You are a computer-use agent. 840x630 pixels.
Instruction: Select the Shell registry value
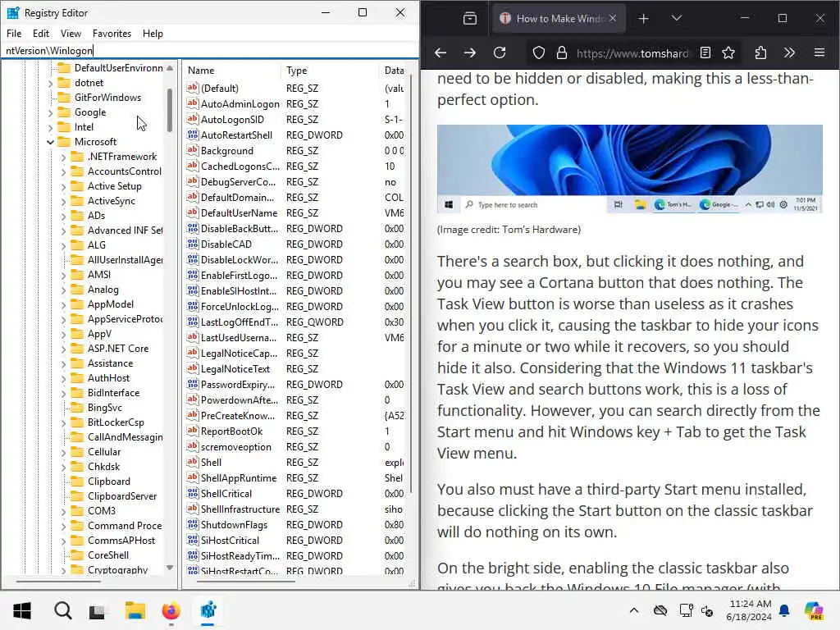click(x=211, y=463)
